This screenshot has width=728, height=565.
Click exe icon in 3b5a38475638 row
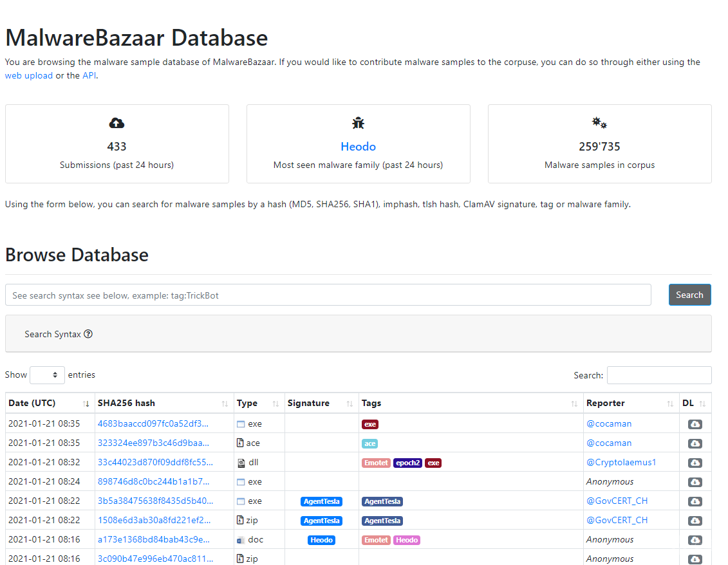241,501
